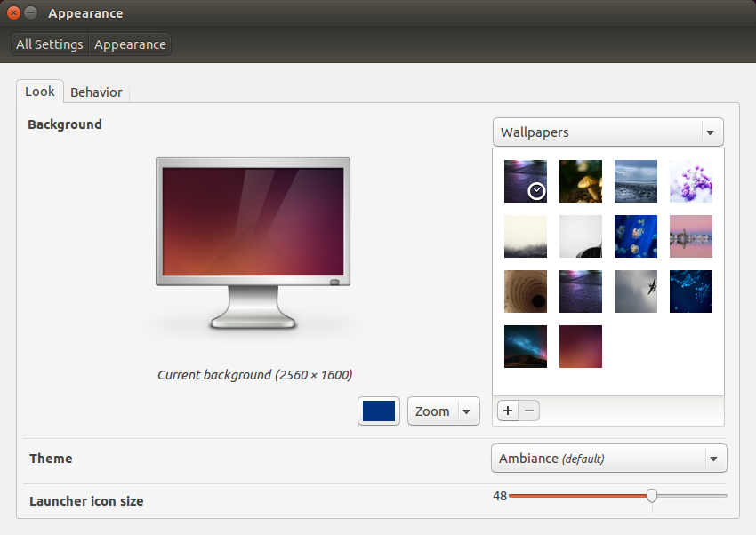Click the launcher icon size slider handle
Screen dimensions: 756x535
[x=652, y=496]
